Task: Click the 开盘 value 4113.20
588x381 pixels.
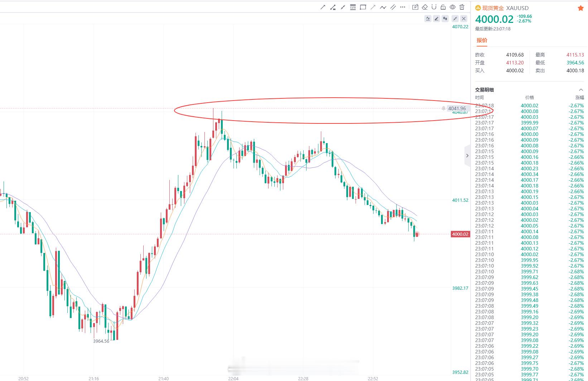Action: tap(515, 63)
